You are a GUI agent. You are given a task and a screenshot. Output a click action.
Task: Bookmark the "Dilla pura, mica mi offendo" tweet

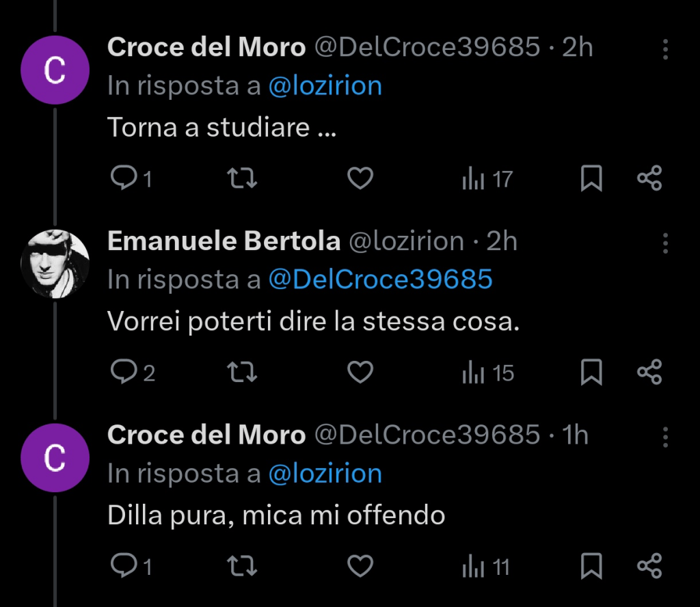tap(591, 566)
